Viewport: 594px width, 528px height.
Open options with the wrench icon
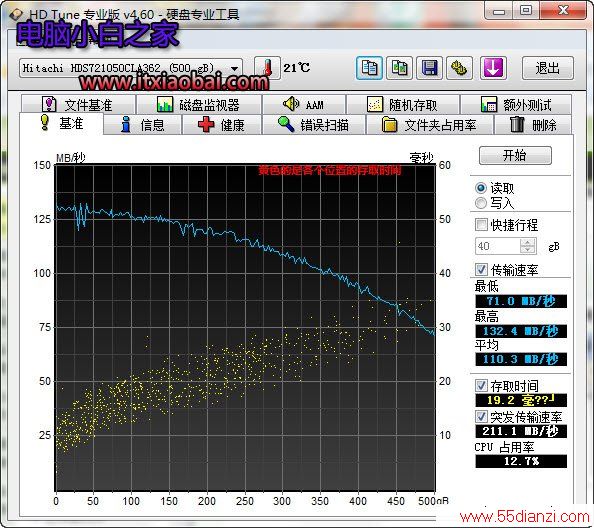click(x=459, y=68)
